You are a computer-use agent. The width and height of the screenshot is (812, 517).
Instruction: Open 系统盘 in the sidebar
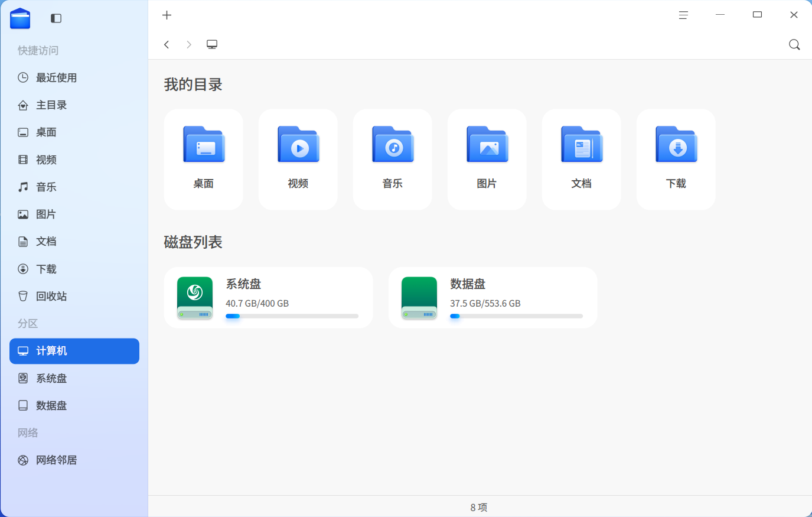click(74, 378)
